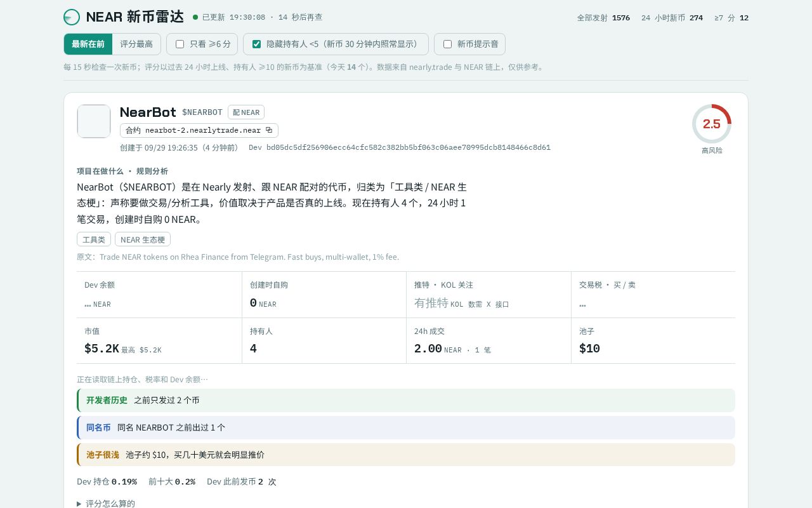Click the Dev 持仓 0.19% stat
The width and height of the screenshot is (812, 508).
107,482
